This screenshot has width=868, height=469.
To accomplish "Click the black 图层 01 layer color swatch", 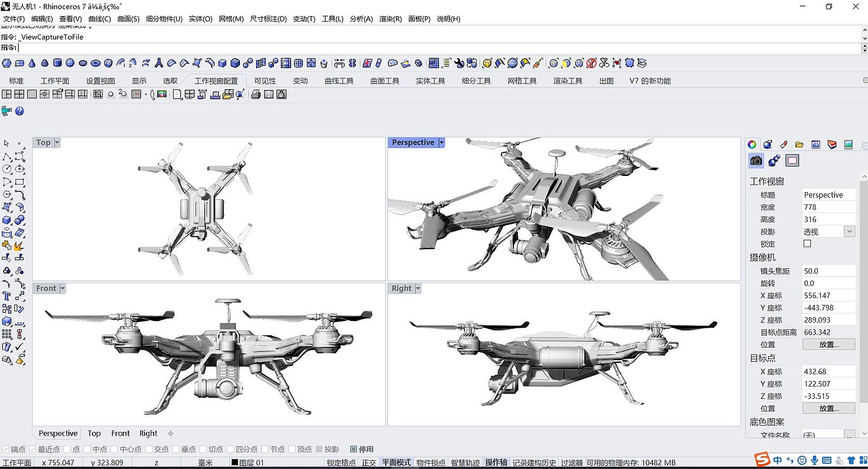I will 235,463.
